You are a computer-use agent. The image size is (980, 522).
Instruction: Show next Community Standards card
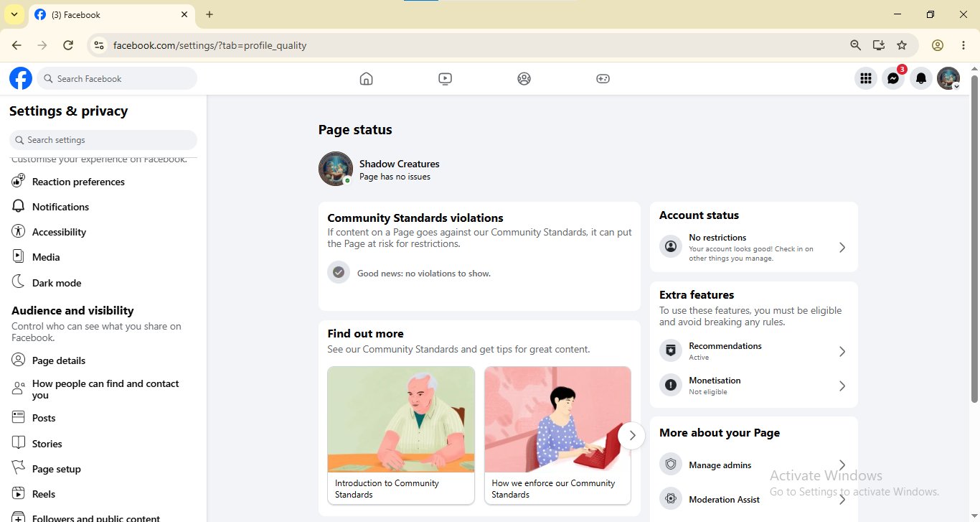pyautogui.click(x=632, y=435)
